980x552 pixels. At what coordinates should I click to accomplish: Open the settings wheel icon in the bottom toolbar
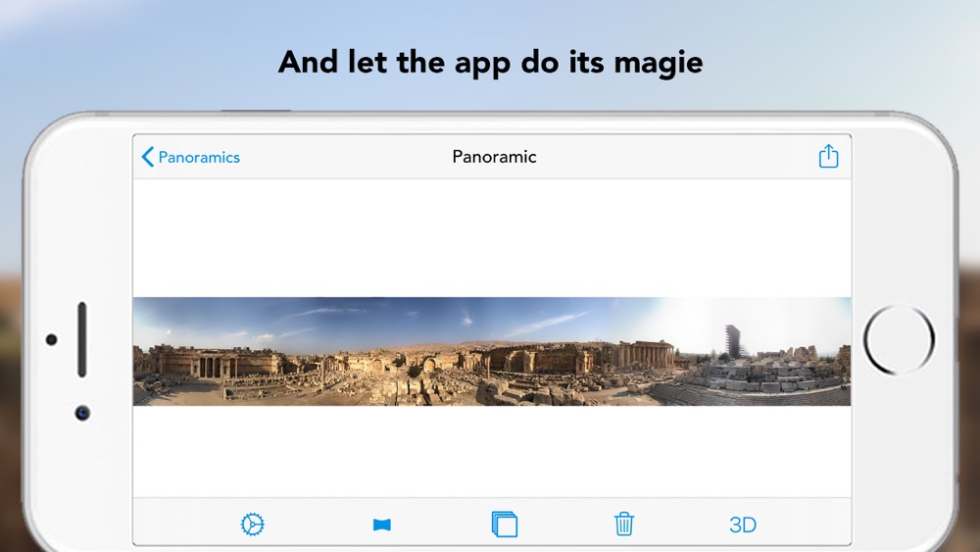253,524
